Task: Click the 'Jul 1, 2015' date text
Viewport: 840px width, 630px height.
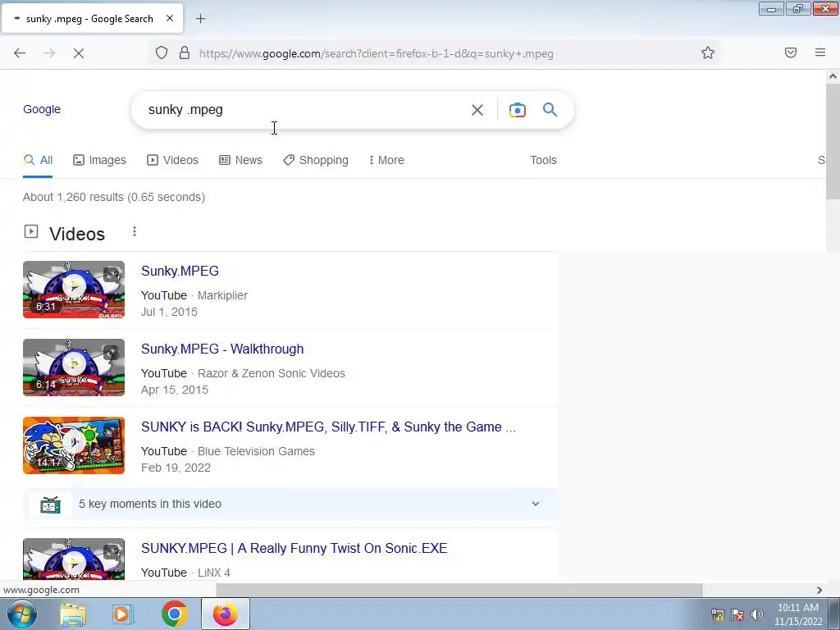Action: point(169,312)
